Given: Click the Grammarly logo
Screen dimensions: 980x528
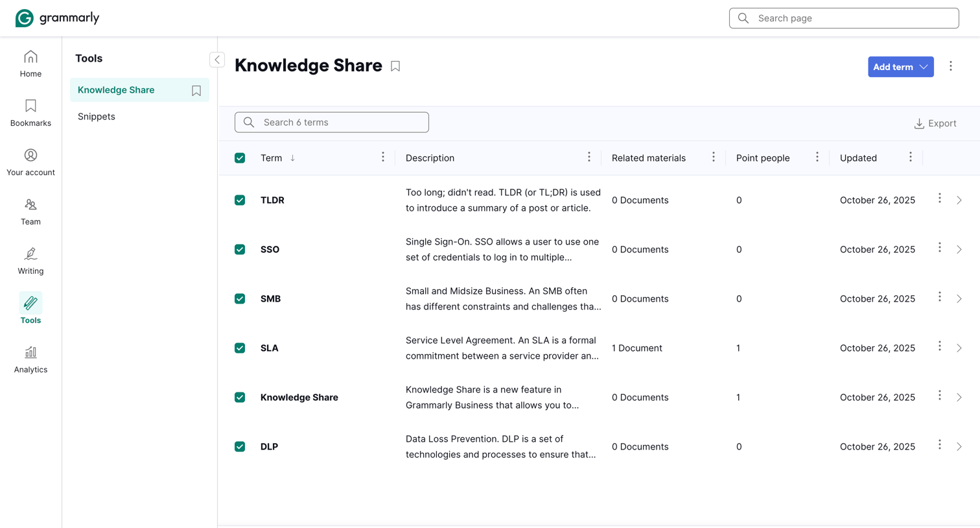Looking at the screenshot, I should (57, 18).
